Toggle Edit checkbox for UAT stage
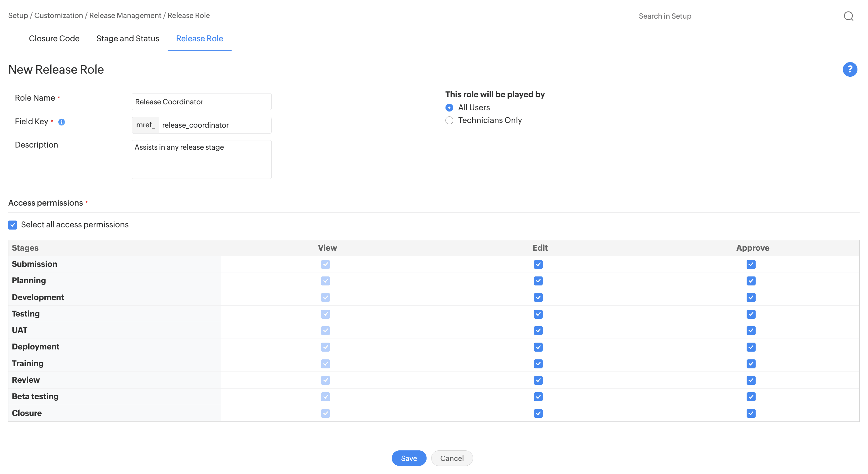The height and width of the screenshot is (474, 868). click(538, 331)
